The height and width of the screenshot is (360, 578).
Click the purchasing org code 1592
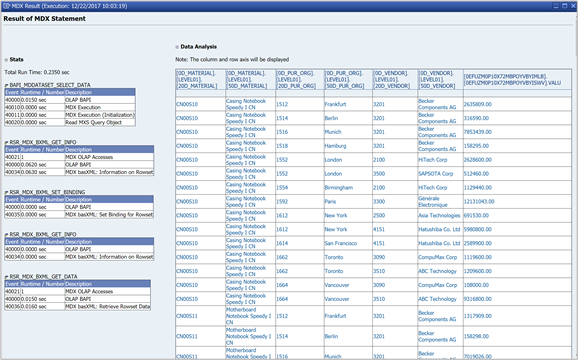(282, 202)
